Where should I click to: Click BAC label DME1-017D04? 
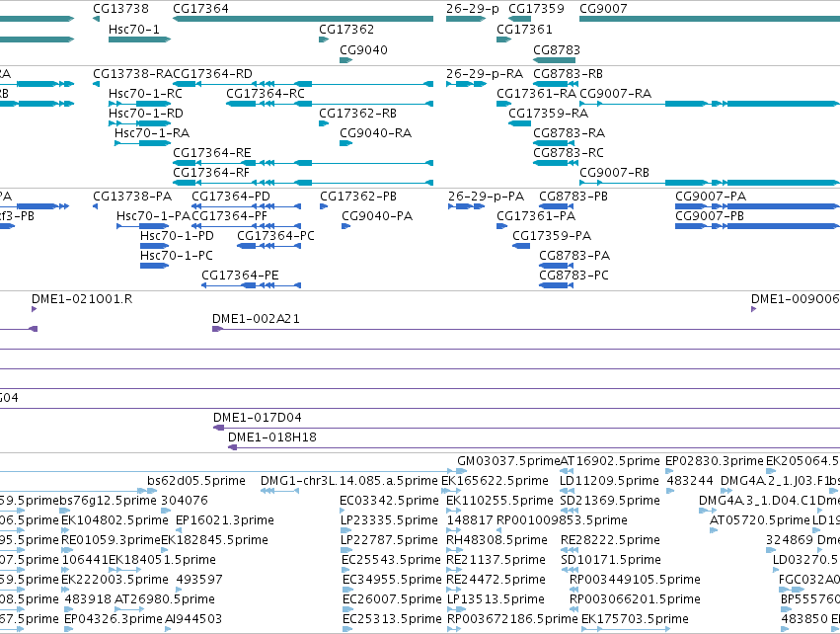[258, 417]
